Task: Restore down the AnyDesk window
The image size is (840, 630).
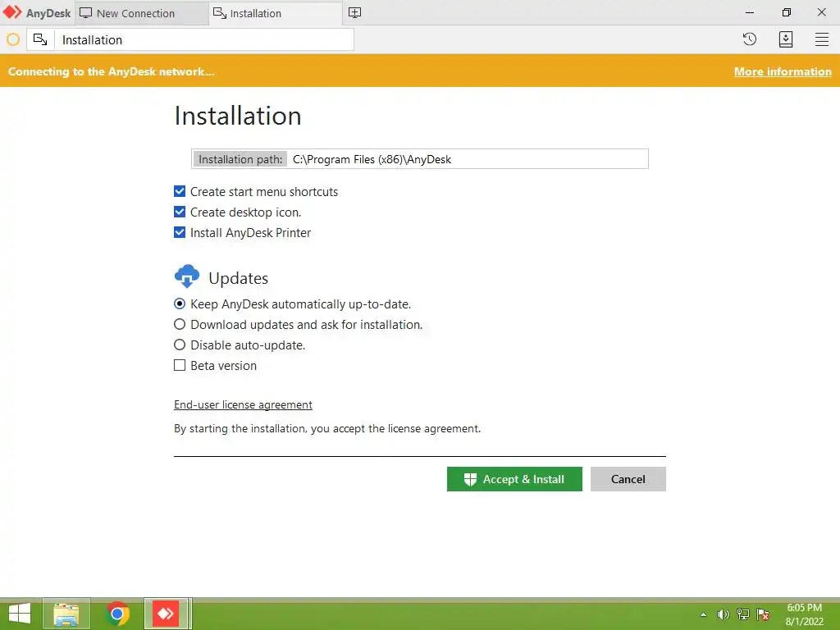Action: click(787, 12)
